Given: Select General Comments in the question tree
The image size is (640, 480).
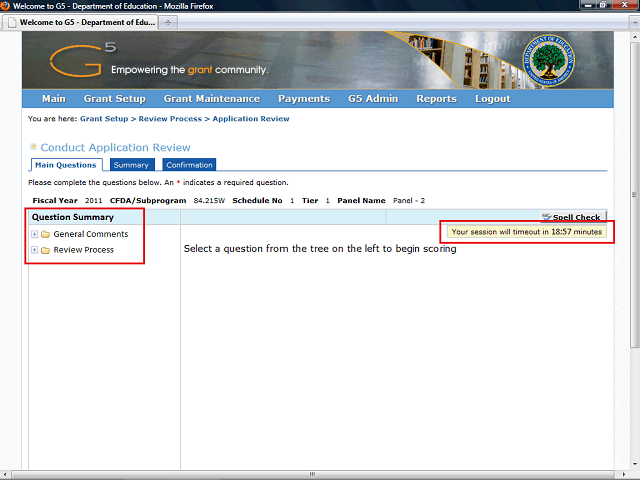Looking at the screenshot, I should tap(91, 234).
